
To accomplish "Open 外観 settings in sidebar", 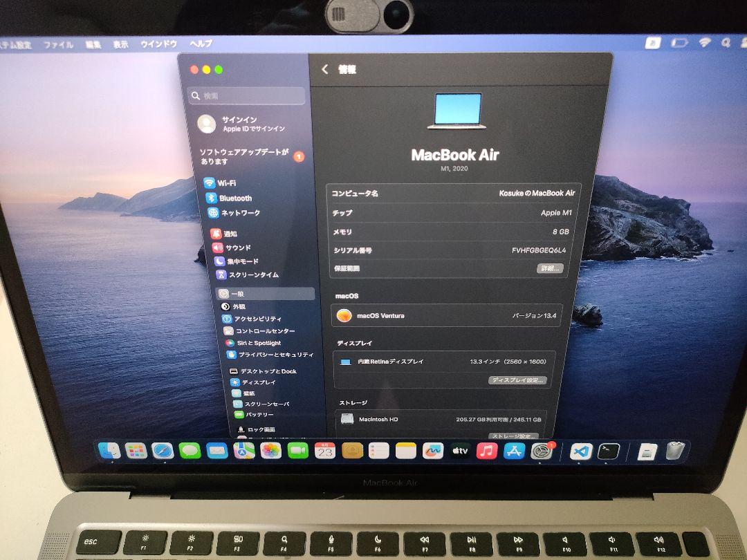I will click(x=233, y=307).
